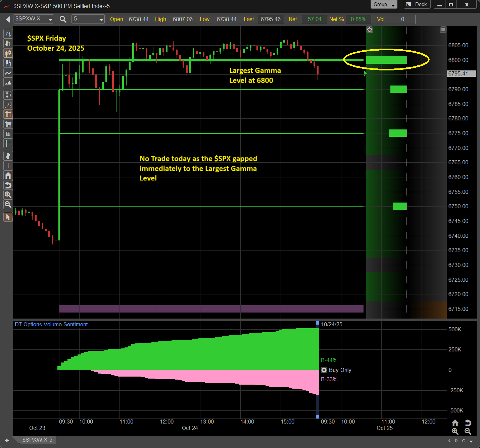Open the Group dropdown menu

[x=384, y=5]
